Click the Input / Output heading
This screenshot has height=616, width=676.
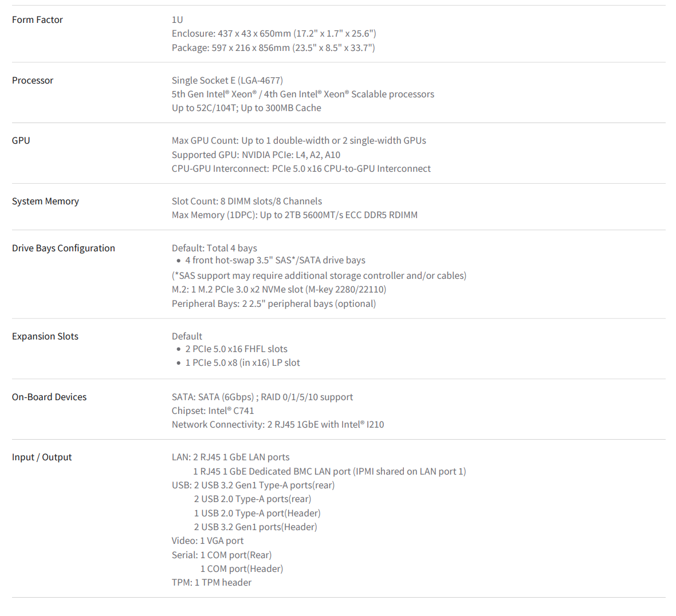[42, 457]
